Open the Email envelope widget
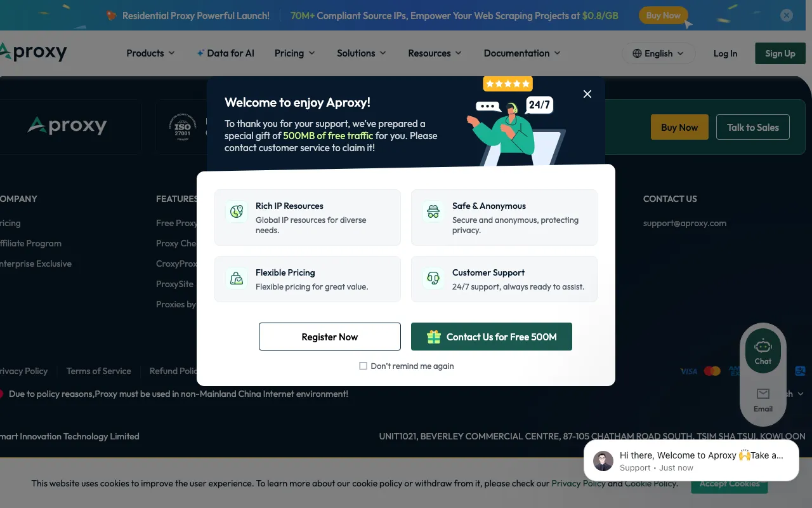Image resolution: width=812 pixels, height=508 pixels. [763, 400]
